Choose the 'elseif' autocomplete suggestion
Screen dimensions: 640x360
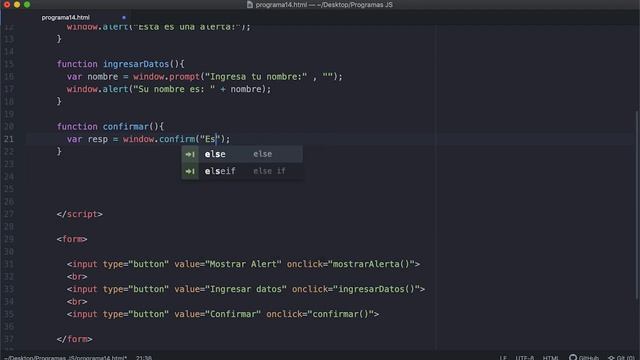coord(242,171)
